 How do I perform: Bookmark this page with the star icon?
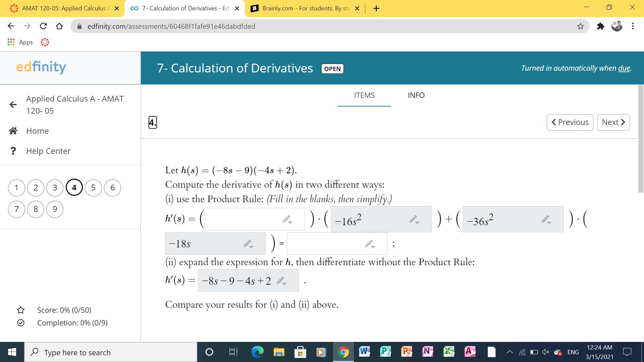point(580,26)
